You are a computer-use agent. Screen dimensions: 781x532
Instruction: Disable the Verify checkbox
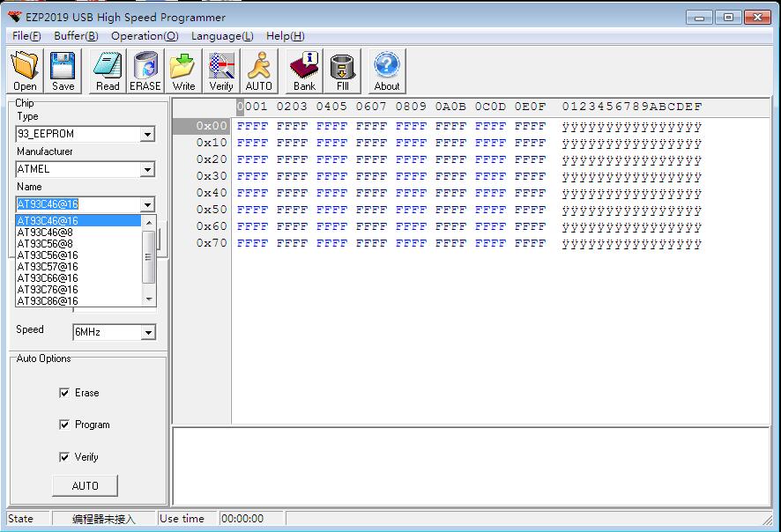64,457
